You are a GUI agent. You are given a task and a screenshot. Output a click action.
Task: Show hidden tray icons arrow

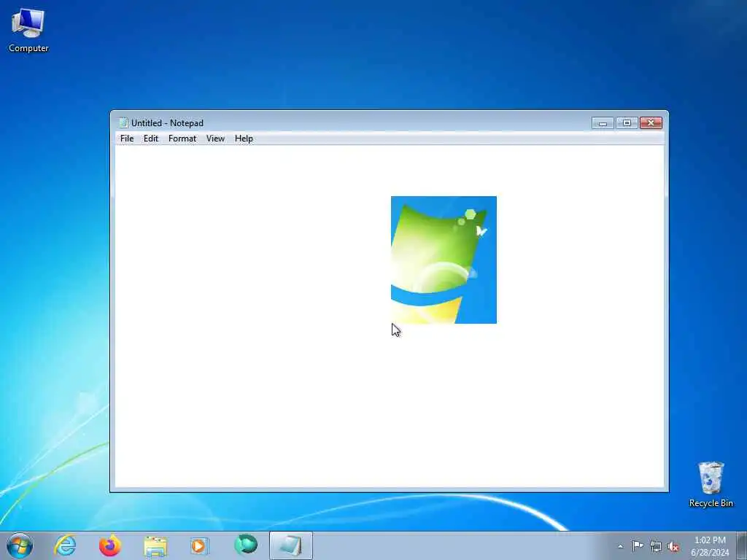[x=620, y=546]
